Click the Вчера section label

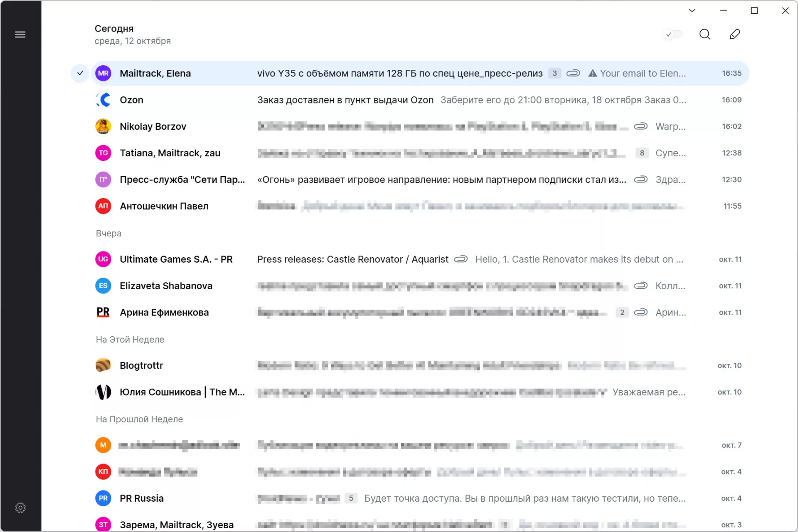(x=108, y=233)
